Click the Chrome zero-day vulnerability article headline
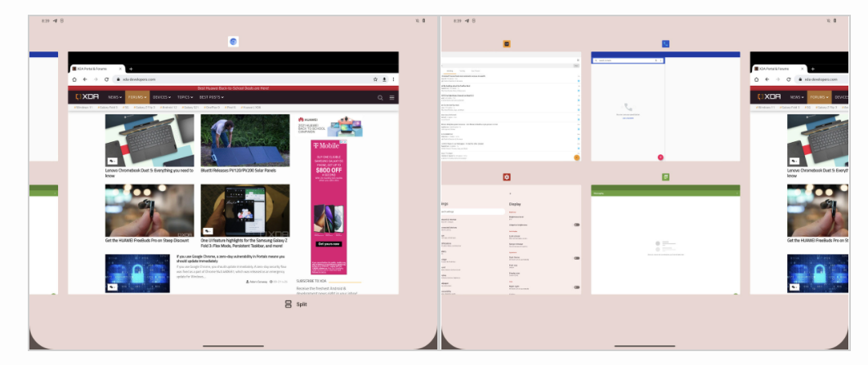Image resolution: width=868 pixels, height=365 pixels. click(x=230, y=259)
